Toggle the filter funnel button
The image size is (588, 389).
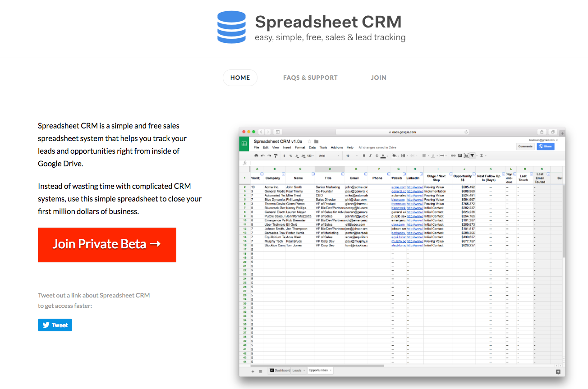(472, 156)
